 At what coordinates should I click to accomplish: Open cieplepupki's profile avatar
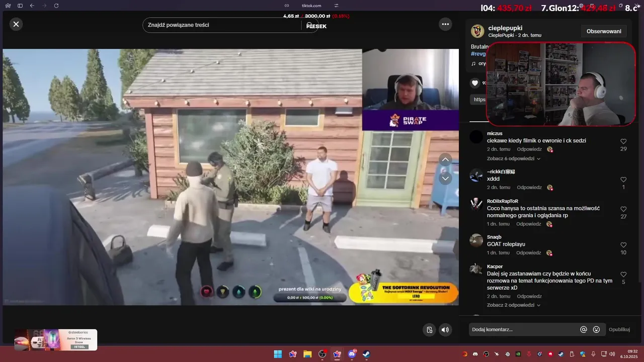pos(477,31)
